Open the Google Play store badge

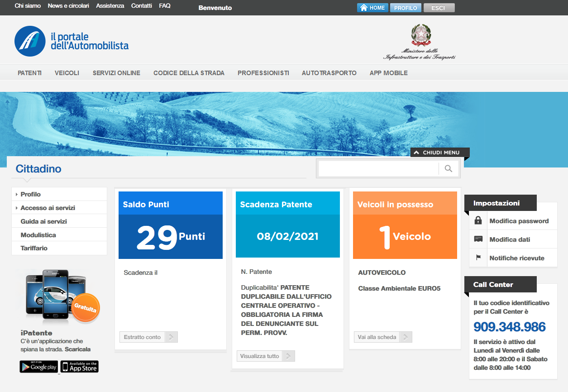pos(38,367)
